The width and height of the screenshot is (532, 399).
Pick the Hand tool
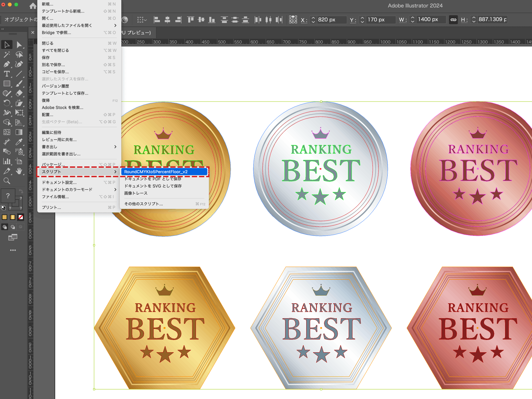pyautogui.click(x=19, y=171)
